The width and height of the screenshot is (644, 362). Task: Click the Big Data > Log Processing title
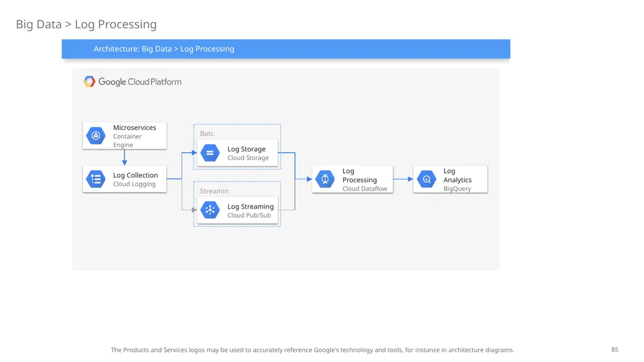(x=86, y=25)
